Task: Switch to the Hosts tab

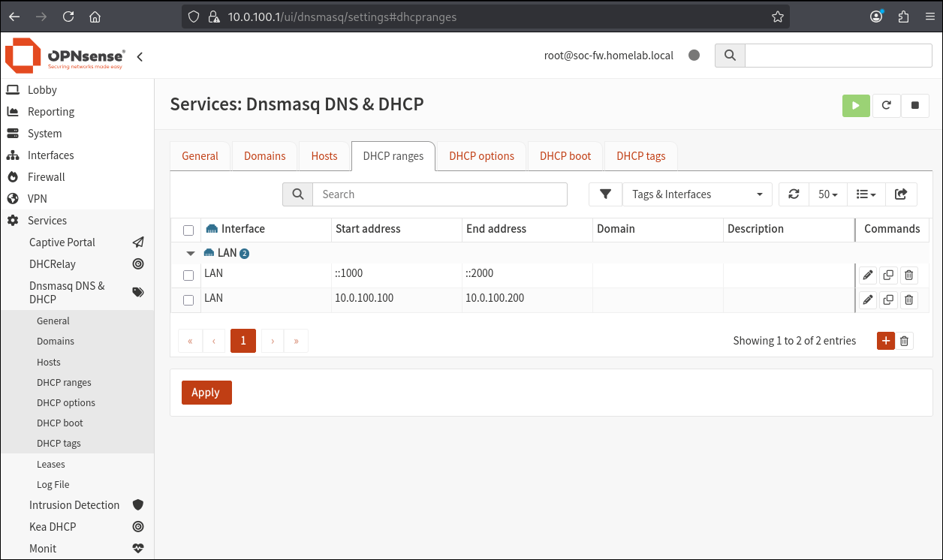Action: pyautogui.click(x=324, y=156)
